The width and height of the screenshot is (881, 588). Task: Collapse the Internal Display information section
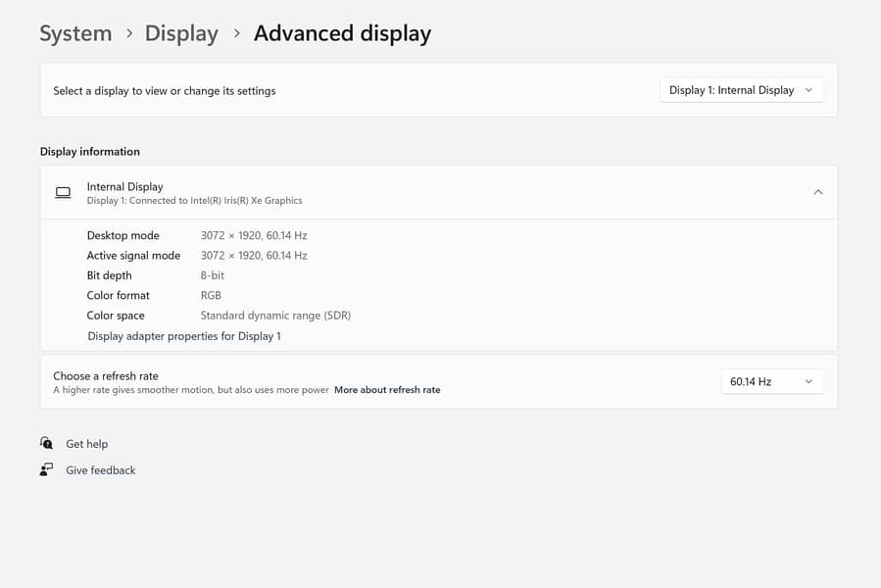click(x=817, y=192)
